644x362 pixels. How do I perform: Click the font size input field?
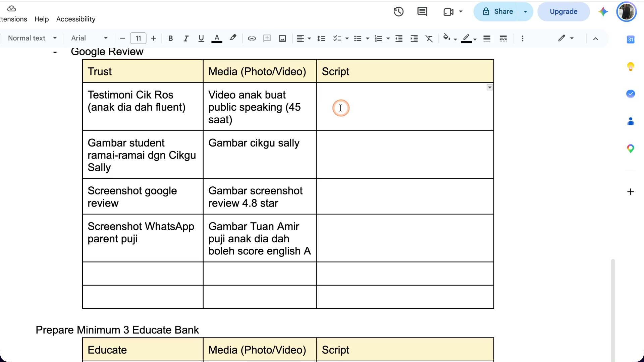(x=138, y=38)
